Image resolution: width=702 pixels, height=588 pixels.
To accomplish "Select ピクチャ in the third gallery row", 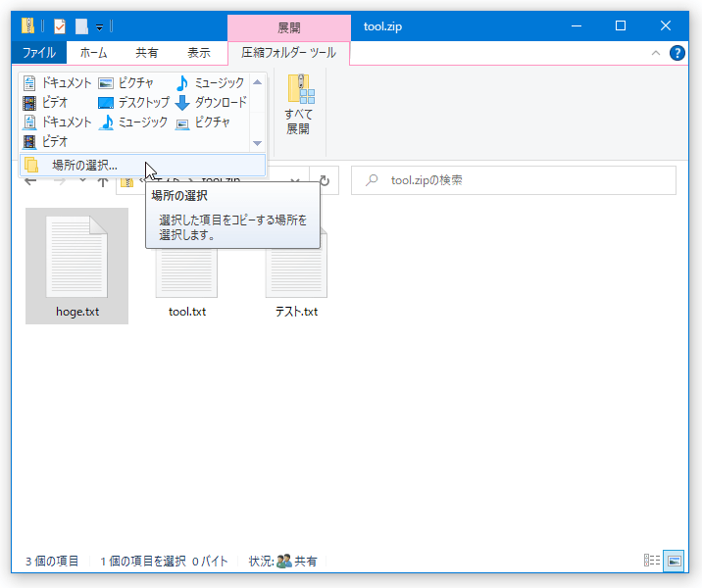I will pyautogui.click(x=203, y=122).
